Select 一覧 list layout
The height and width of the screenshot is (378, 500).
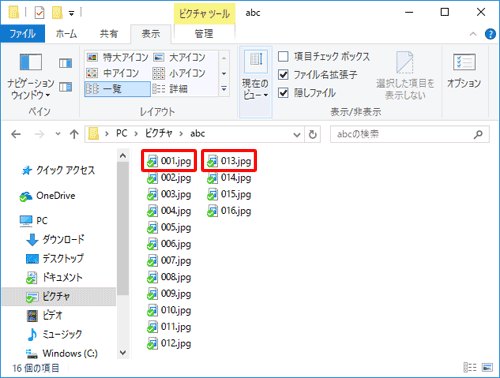coord(117,89)
